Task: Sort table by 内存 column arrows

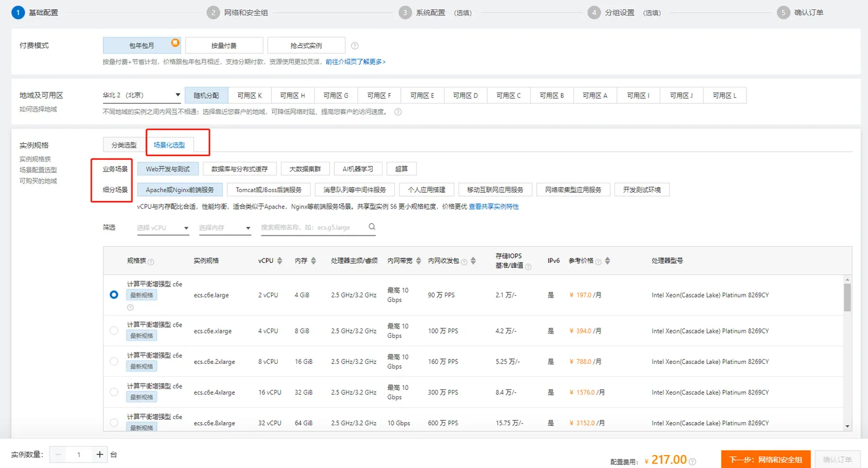Action: coord(313,261)
